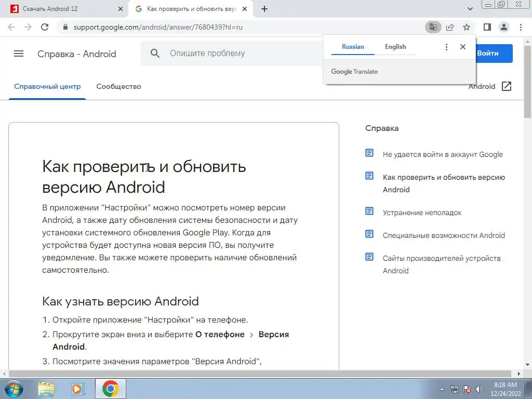
Task: Open the Сайты производителей устройств Android link
Action: [442, 264]
